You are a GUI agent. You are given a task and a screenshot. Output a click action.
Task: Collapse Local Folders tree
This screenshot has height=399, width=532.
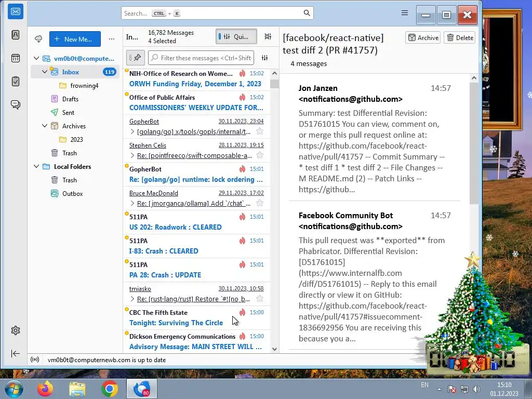36,167
